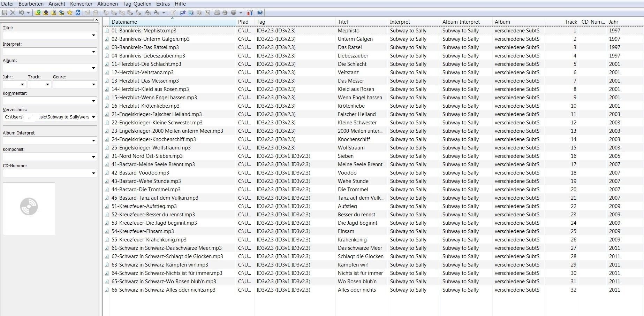Open the Konverter menu
Screen dimensions: 644x316
pos(81,4)
